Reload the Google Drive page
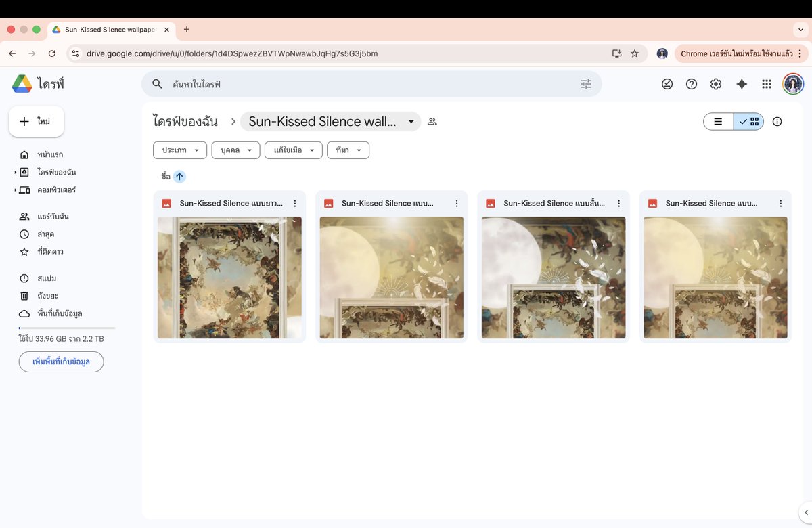812x528 pixels. click(x=52, y=53)
